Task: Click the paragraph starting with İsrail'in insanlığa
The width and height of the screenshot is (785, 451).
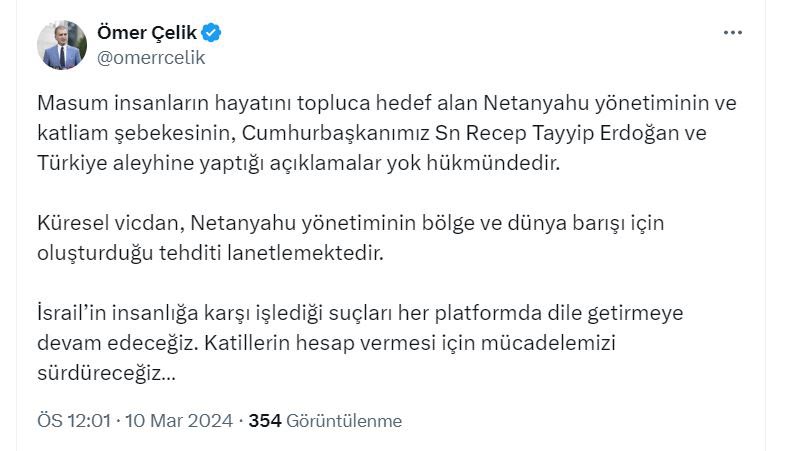Action: click(360, 344)
